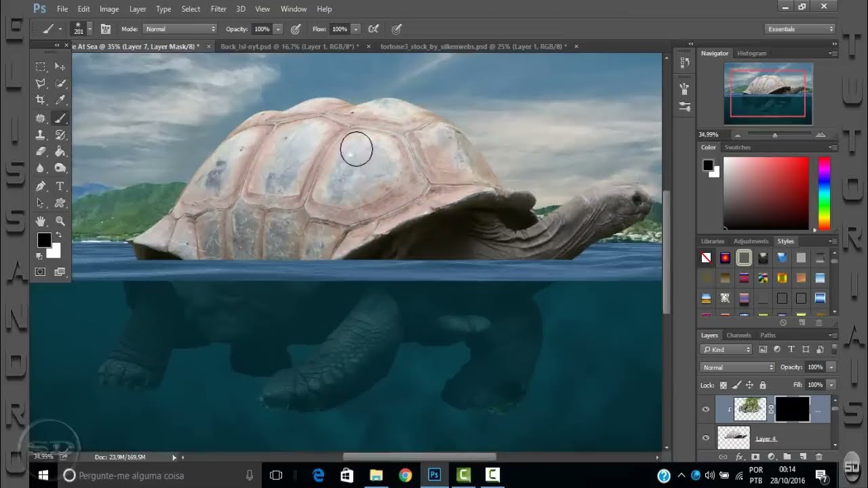Open the Select menu

click(191, 9)
